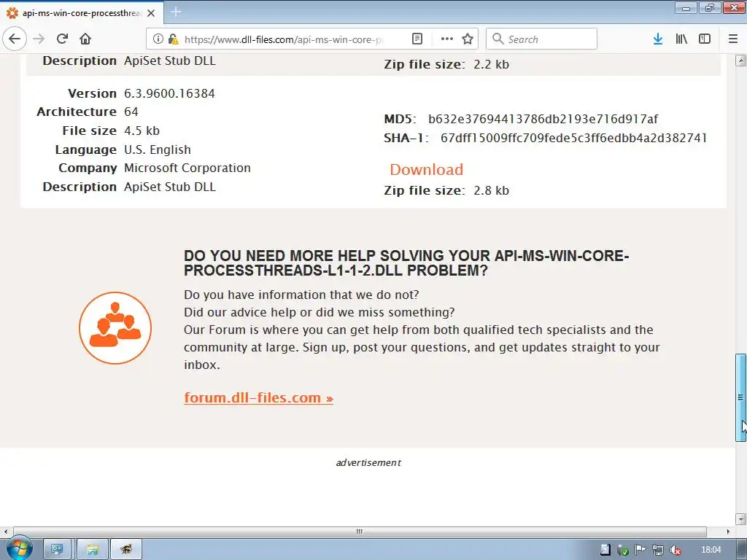Click the muted volume tray icon
Viewport: 747px width, 560px height.
[x=675, y=550]
